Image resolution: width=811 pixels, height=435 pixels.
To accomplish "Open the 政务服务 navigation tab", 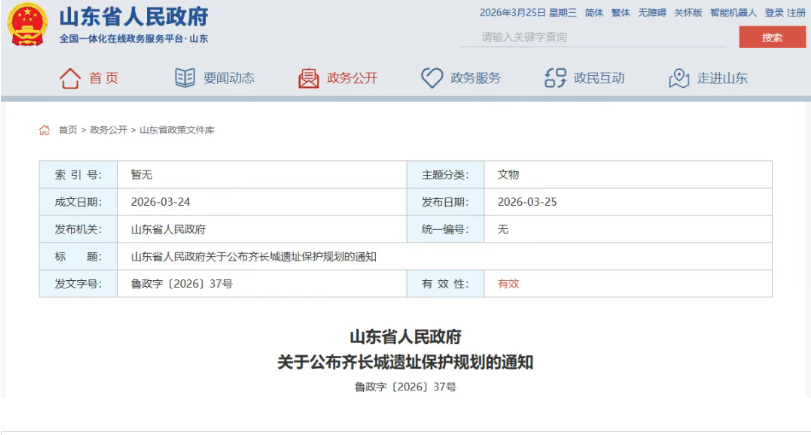I will 475,78.
